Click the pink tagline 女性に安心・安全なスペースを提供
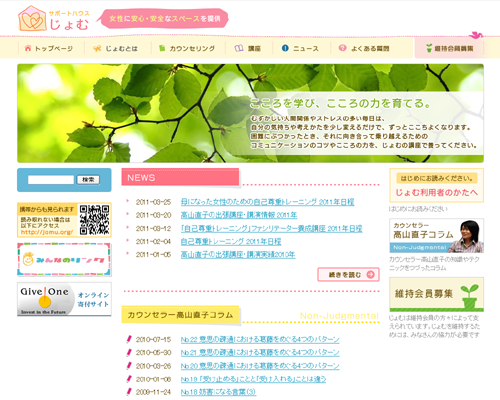The image size is (500, 400). click(x=165, y=18)
